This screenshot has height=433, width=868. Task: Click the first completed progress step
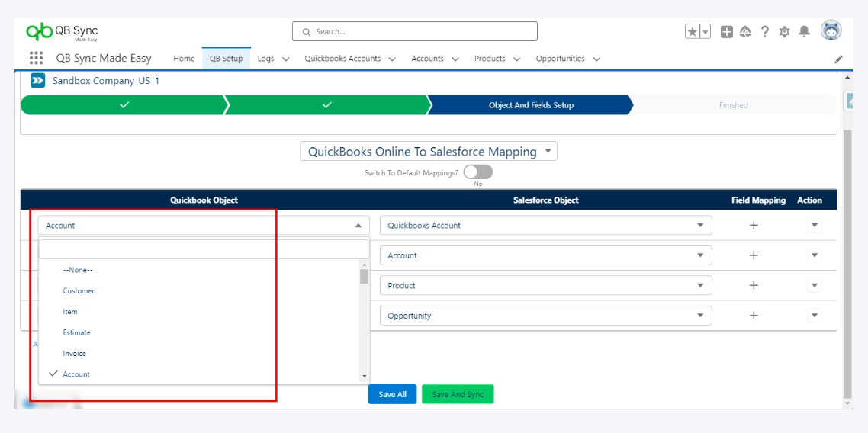(124, 105)
